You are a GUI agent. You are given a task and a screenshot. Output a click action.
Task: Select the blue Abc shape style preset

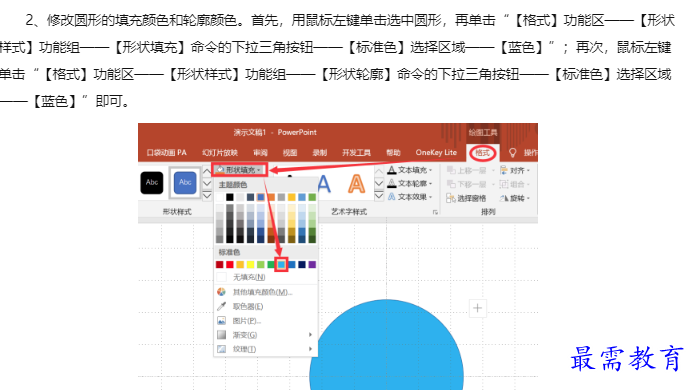tap(185, 182)
